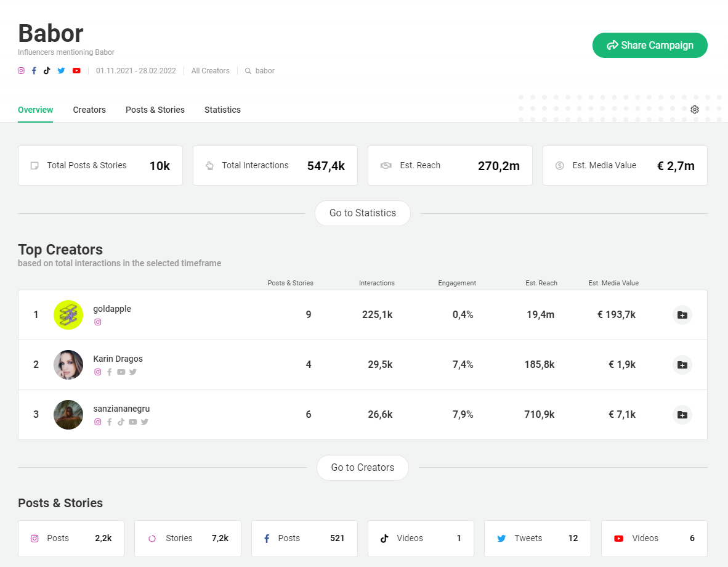This screenshot has height=567, width=728.
Task: Click the search magnifier icon next to babor
Action: coord(248,71)
